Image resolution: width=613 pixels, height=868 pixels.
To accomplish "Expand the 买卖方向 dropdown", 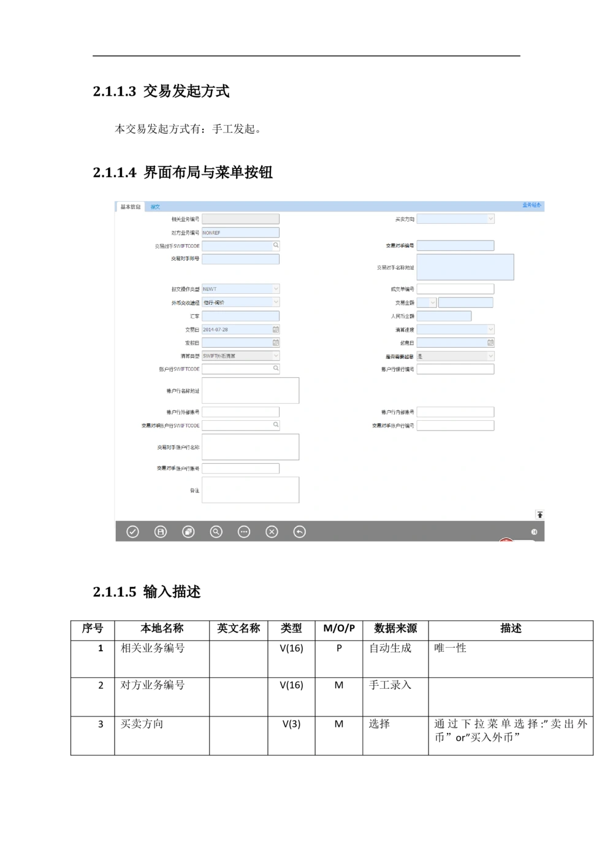I will tap(490, 218).
